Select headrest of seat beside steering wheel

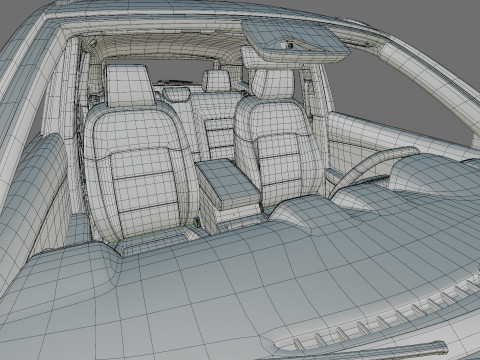pos(273,84)
